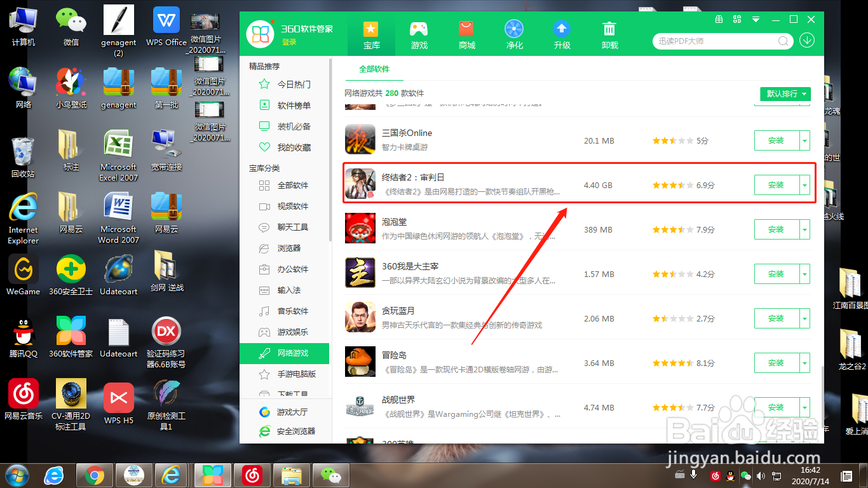Open the 默认排行 sort dropdown
Screen dimensions: 868x488
(x=785, y=94)
